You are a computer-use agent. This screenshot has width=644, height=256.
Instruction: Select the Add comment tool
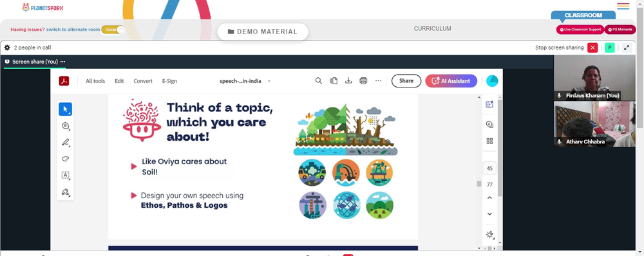point(65,126)
